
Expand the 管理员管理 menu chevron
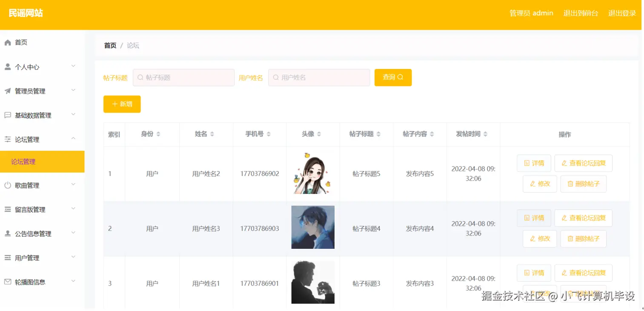tap(73, 90)
